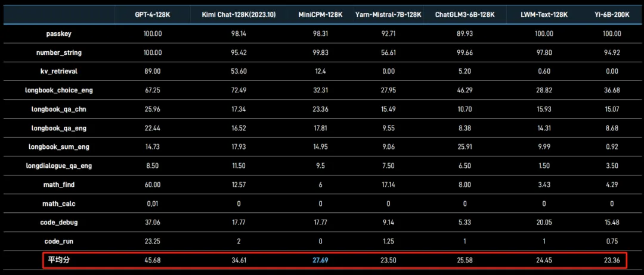Select the 98.31 passkey score
644x275 pixels.
coord(320,34)
